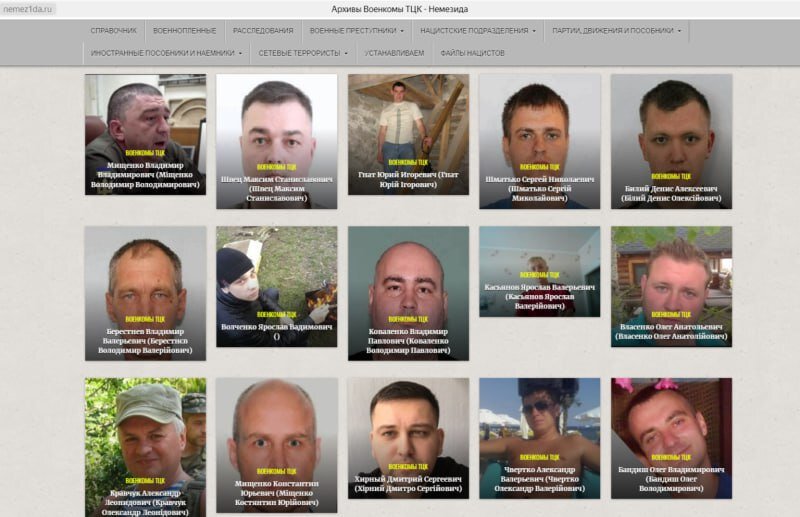Open the Волченко Ярослав Вадимович name link
The image size is (800, 517).
point(277,331)
